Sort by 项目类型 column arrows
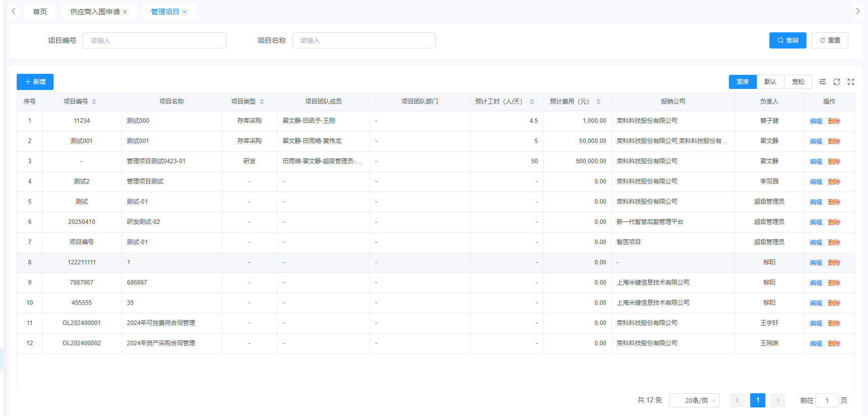This screenshot has width=868, height=416. (262, 102)
